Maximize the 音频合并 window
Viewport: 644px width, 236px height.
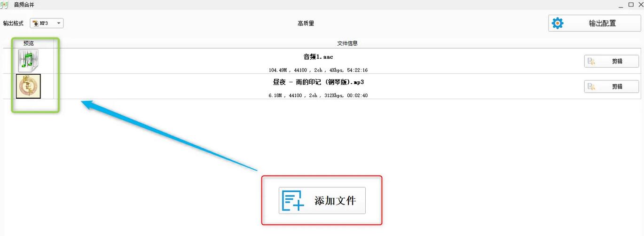point(631,4)
